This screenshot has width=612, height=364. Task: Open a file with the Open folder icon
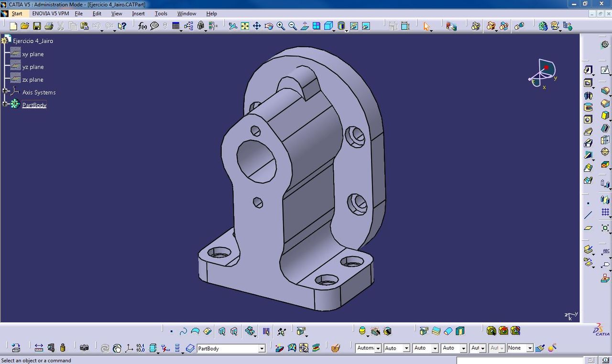click(25, 26)
